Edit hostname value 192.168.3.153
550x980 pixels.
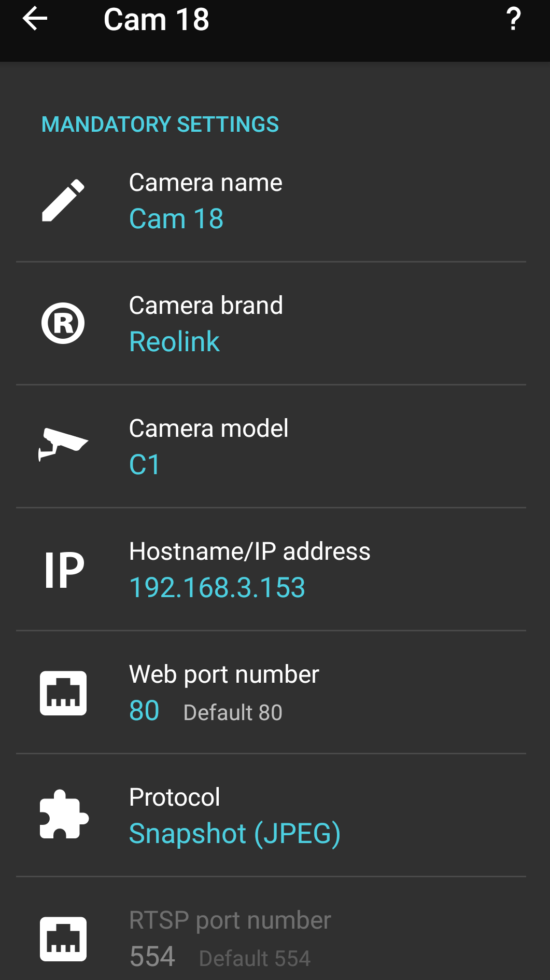tap(217, 587)
